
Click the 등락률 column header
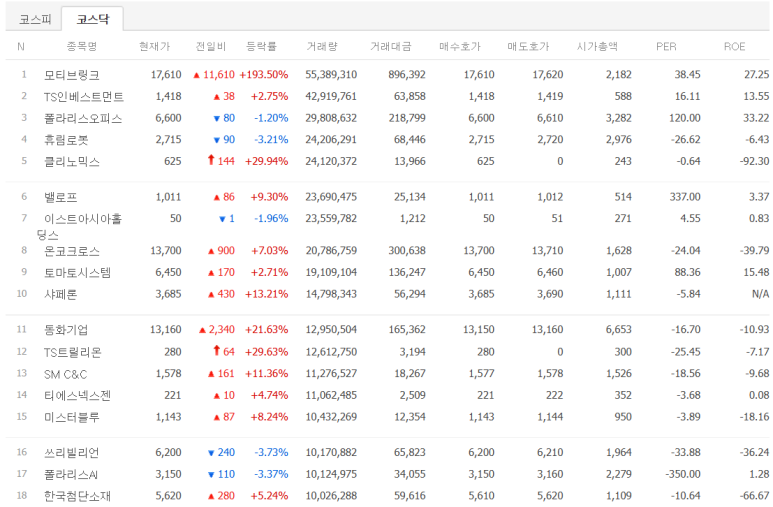261,46
